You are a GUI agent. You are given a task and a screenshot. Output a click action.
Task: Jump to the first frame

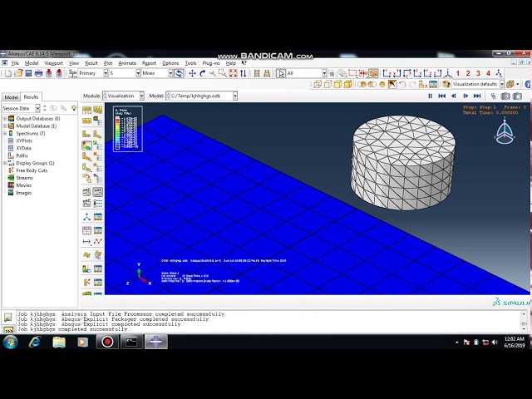pos(441,96)
